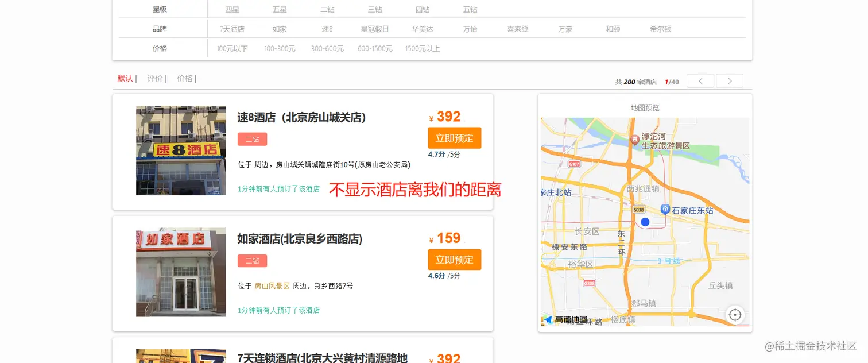
Task: Filter by 四星 star rating
Action: click(232, 10)
